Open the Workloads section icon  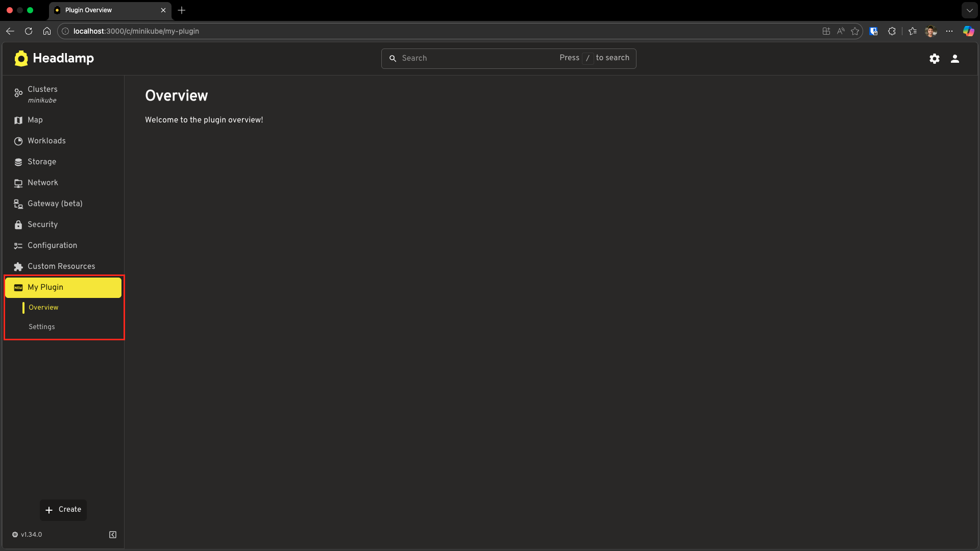point(18,141)
